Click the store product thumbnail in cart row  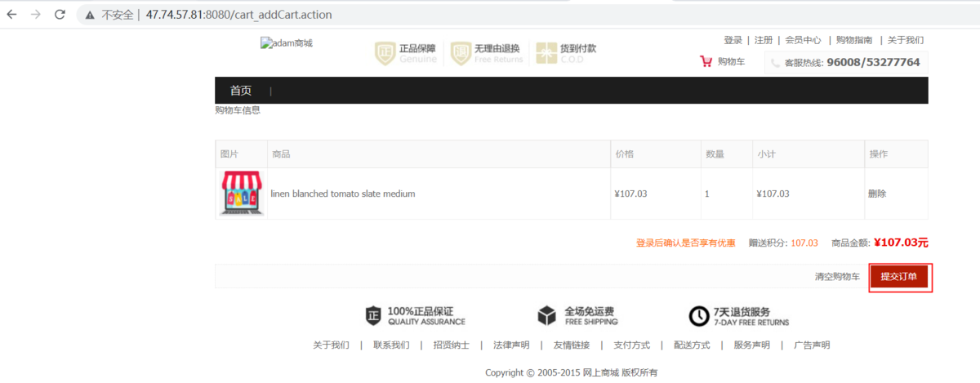tap(242, 194)
